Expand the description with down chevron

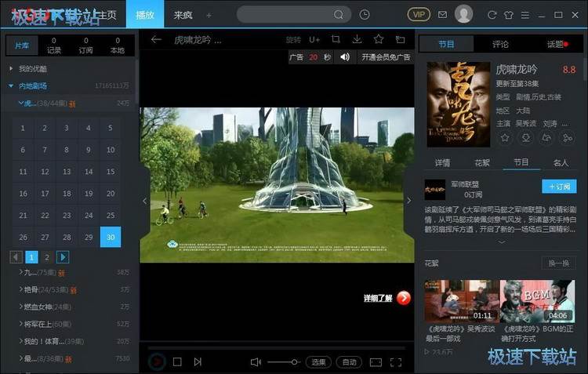coord(502,242)
